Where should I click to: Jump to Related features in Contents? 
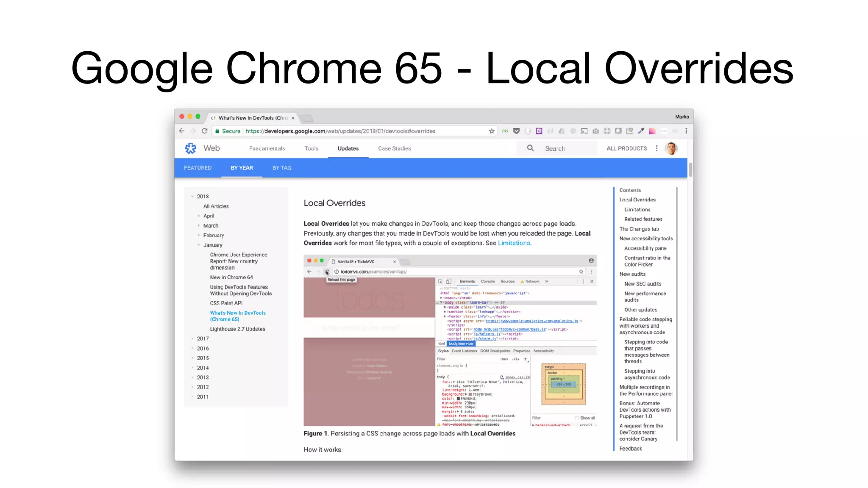pyautogui.click(x=643, y=219)
